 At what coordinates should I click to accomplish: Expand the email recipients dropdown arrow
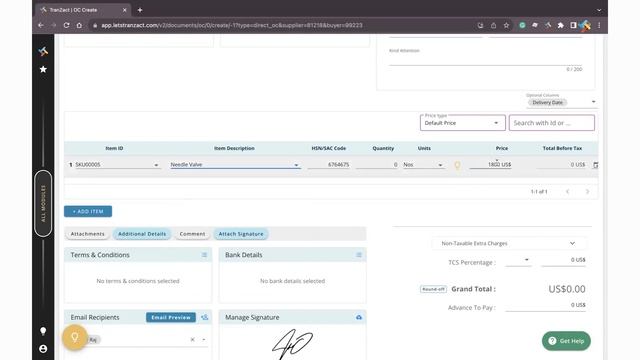pos(204,340)
